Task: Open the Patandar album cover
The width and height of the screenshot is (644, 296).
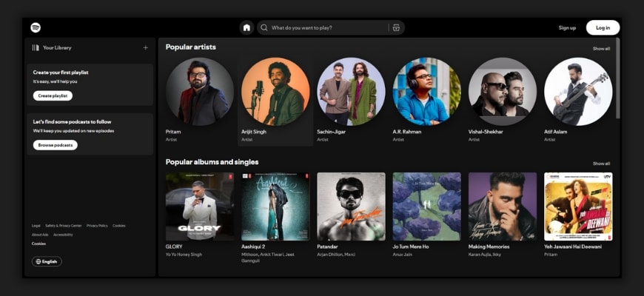Action: (x=351, y=206)
